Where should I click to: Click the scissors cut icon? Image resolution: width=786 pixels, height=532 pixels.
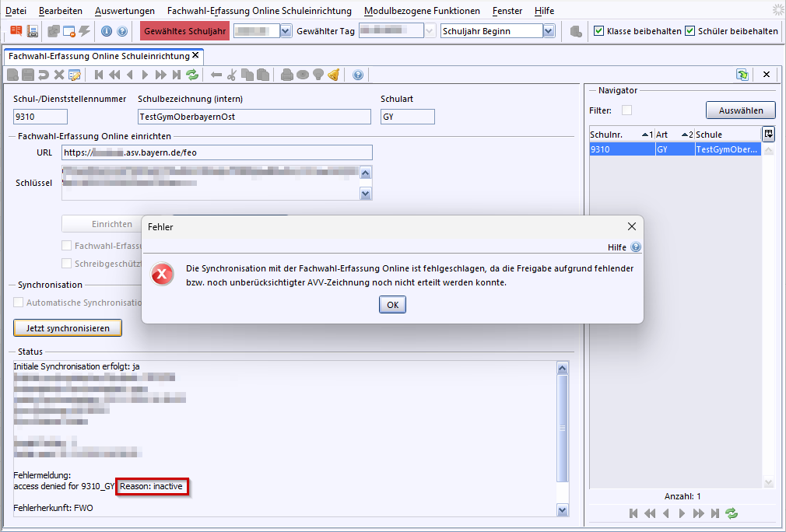point(232,75)
